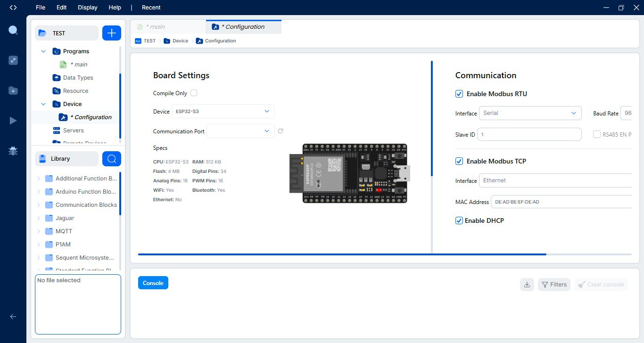Open the Device dropdown showing ESP32-S3
The width and height of the screenshot is (644, 343).
[223, 112]
